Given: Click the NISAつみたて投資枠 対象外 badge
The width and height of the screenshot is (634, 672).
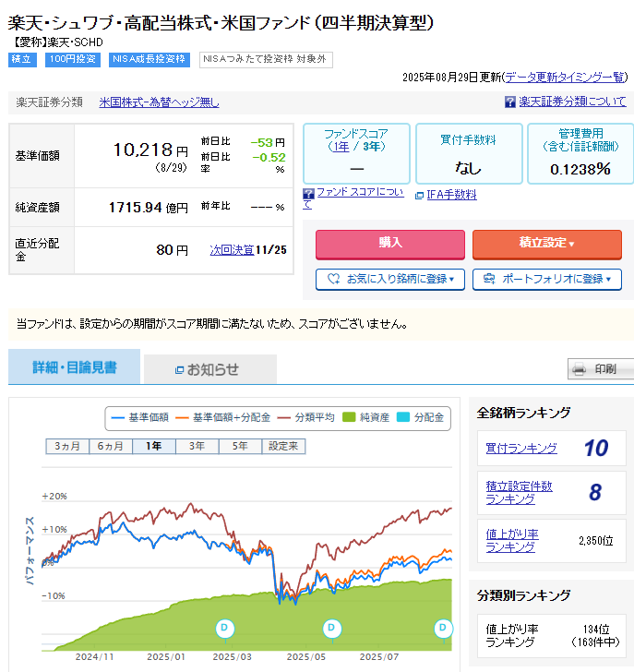Looking at the screenshot, I should [x=266, y=60].
